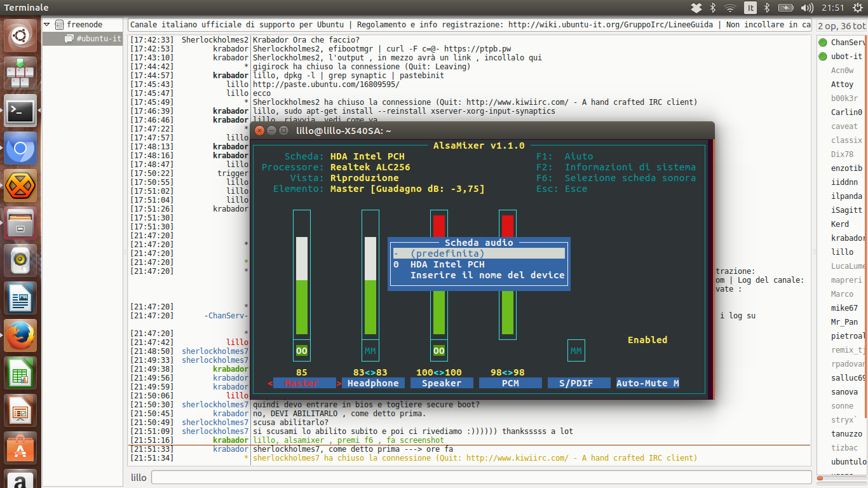Select user 'Carlin0' in nick list

click(846, 112)
